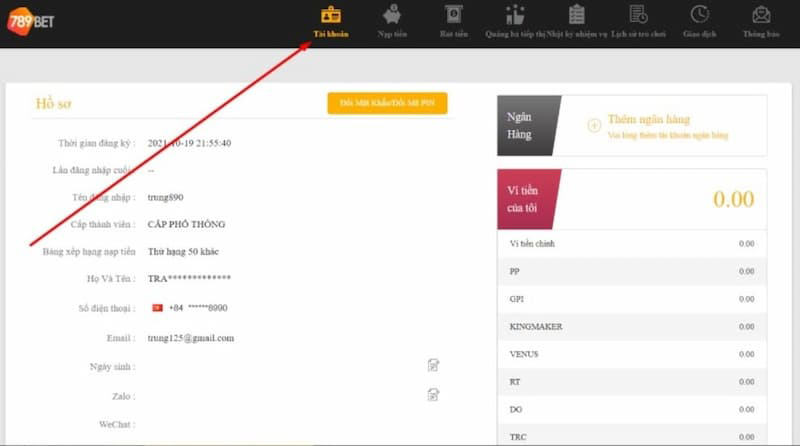Click the Vietnam flag next to +84
The height and width of the screenshot is (446, 800).
tap(157, 308)
